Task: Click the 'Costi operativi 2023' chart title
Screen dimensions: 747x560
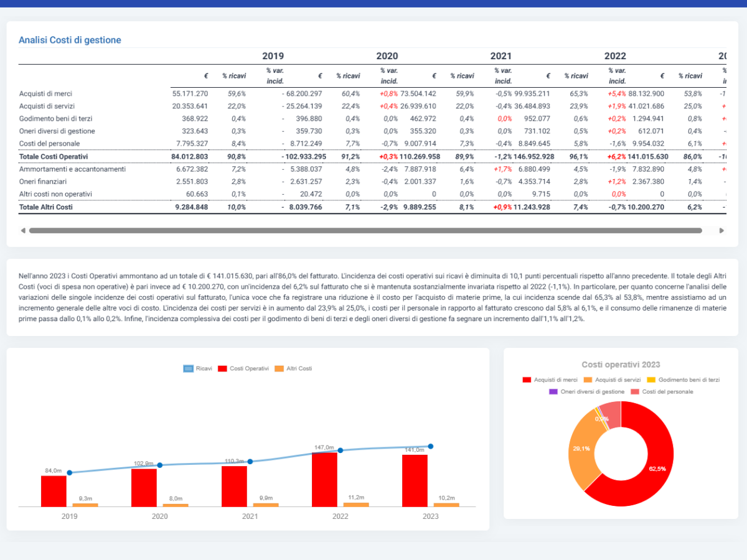Action: (621, 365)
